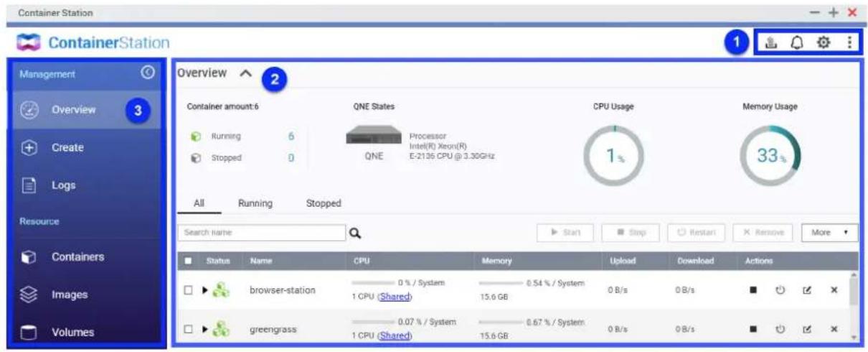Viewport: 868px width, 352px height.
Task: Tick the browser-station row checkbox
Action: [188, 290]
